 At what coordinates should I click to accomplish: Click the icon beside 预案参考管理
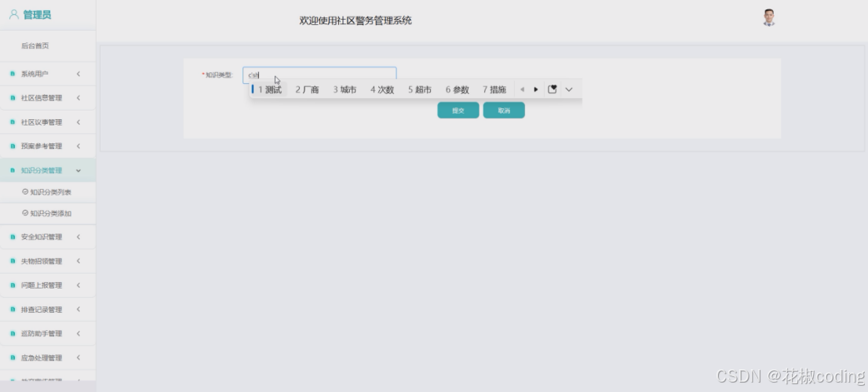[x=13, y=146]
